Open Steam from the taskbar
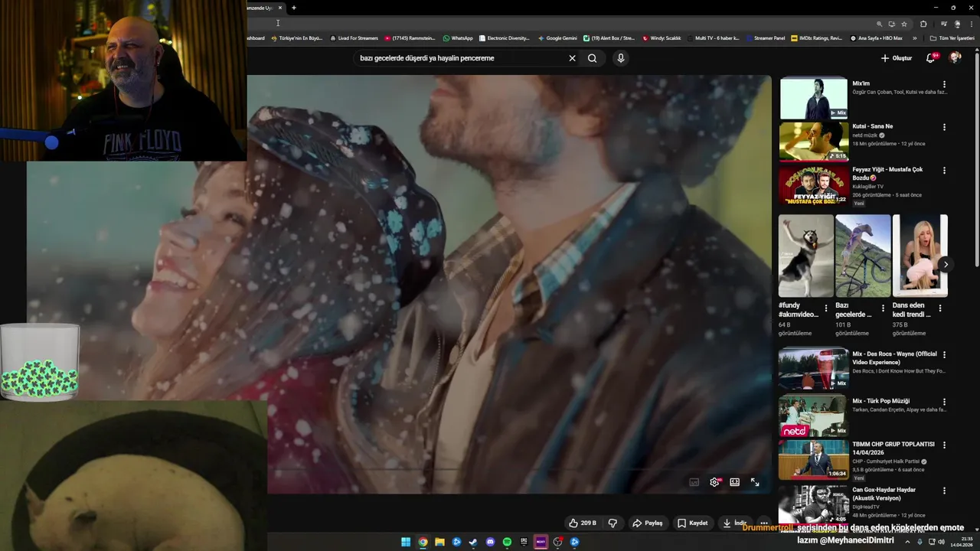This screenshot has width=980, height=551. [x=473, y=543]
